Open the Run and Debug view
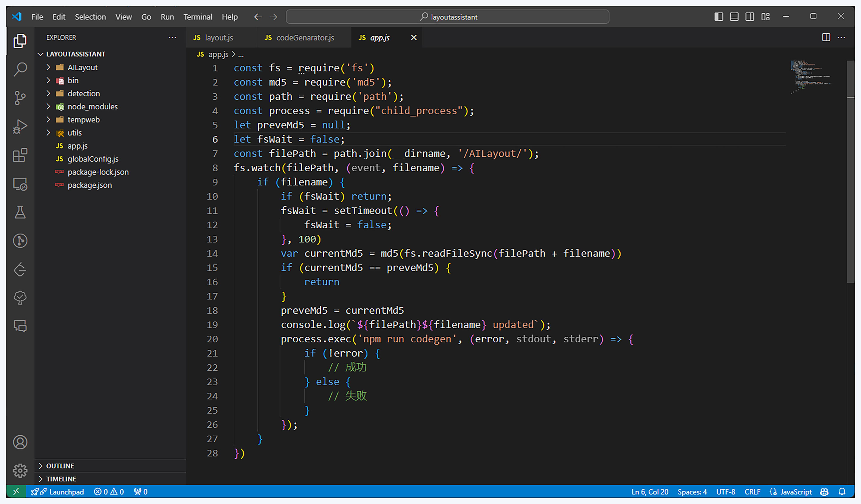Screen dimensions: 861x504 click(20, 127)
